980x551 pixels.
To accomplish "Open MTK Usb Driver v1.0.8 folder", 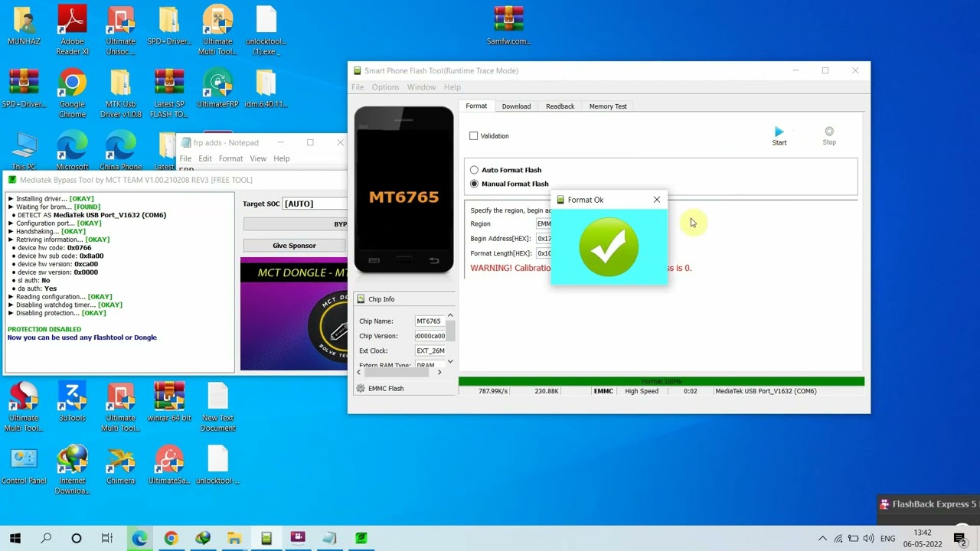I will pyautogui.click(x=120, y=93).
